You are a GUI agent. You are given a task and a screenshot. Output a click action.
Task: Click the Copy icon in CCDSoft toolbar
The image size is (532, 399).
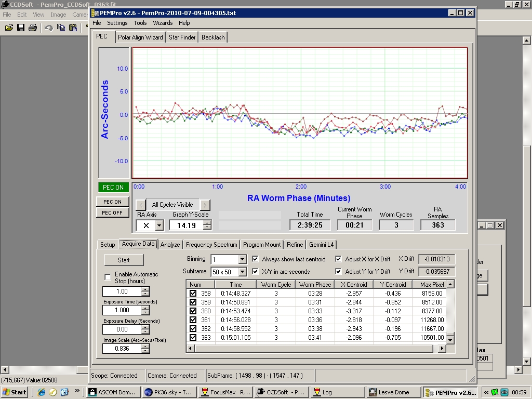(61, 28)
